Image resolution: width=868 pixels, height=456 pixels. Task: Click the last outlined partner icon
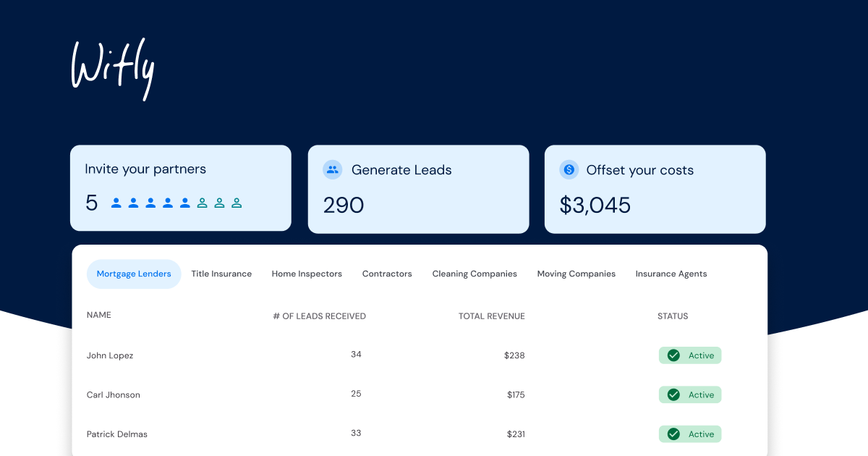click(x=237, y=203)
